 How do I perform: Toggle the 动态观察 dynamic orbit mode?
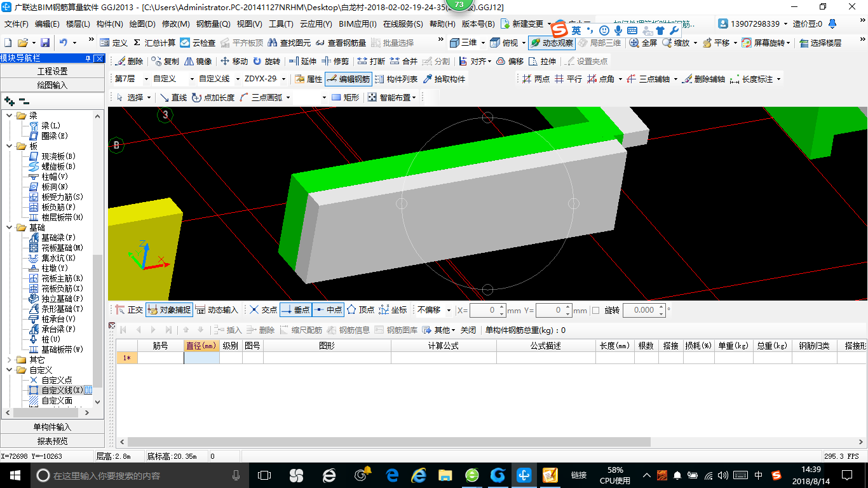pyautogui.click(x=551, y=43)
